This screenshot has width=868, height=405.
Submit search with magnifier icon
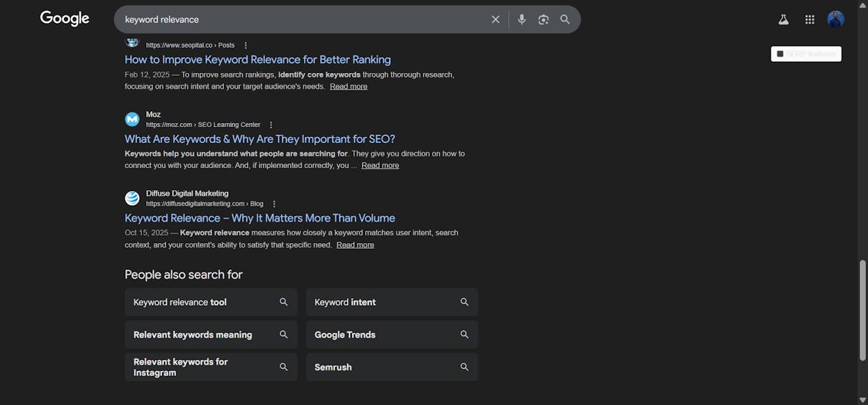click(x=565, y=19)
